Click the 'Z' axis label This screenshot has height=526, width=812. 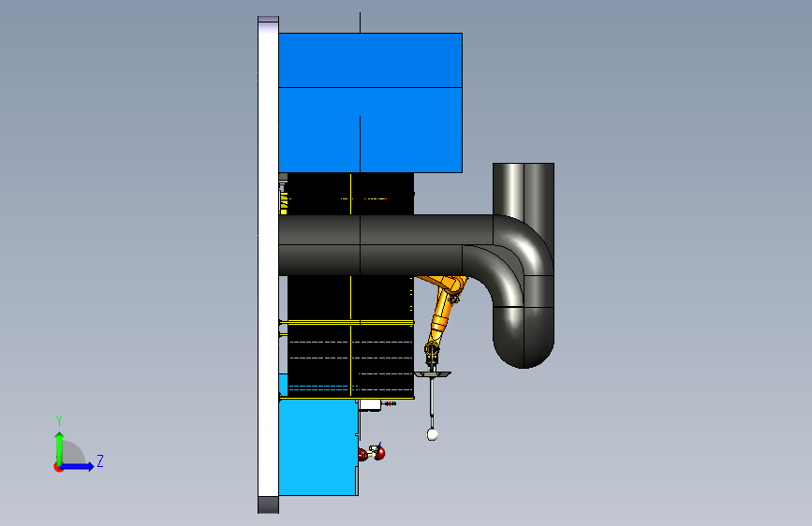coord(100,460)
